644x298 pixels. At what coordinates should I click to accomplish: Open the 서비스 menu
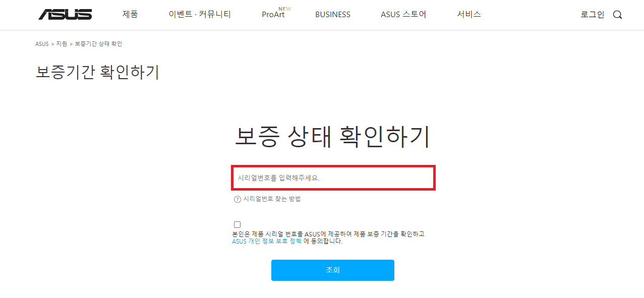coord(469,15)
